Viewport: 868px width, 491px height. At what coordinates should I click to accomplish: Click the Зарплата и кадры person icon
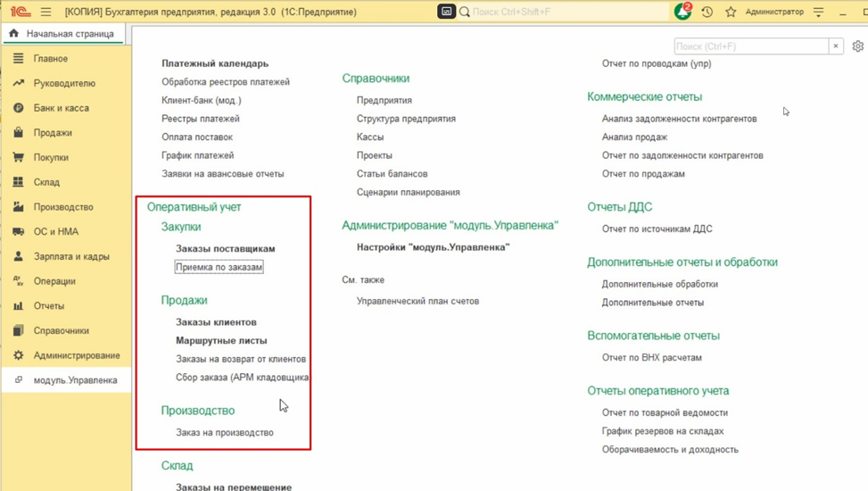click(x=18, y=256)
